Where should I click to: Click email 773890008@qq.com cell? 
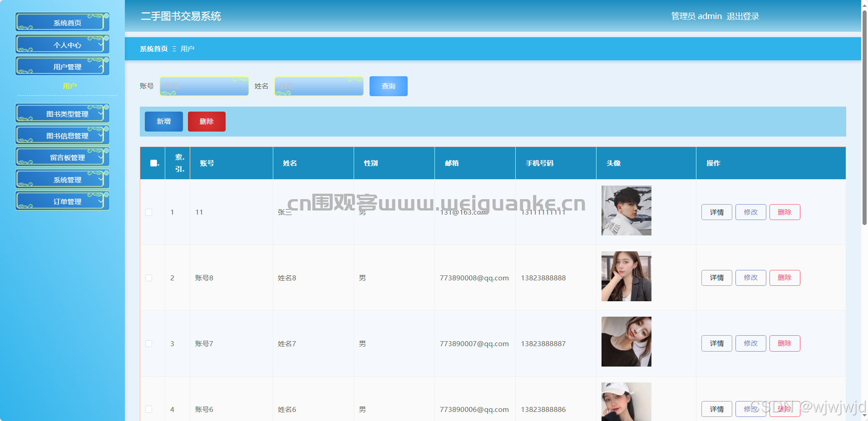(x=474, y=278)
